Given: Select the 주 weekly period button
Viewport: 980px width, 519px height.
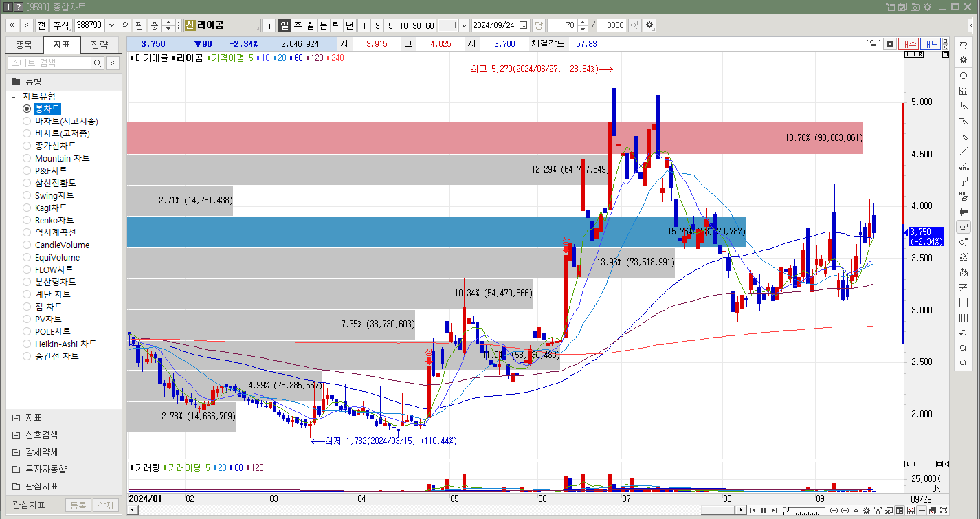Looking at the screenshot, I should click(x=298, y=25).
